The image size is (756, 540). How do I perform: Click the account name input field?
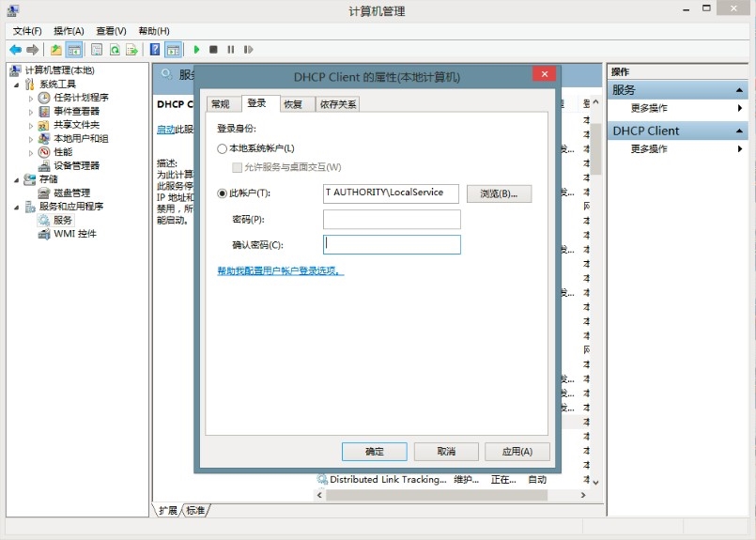point(391,193)
